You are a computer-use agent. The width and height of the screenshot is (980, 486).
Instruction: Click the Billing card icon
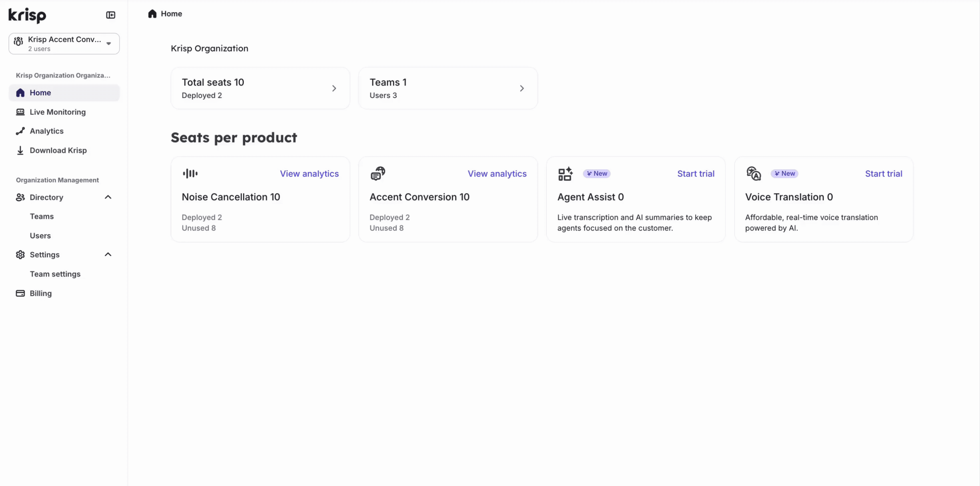tap(20, 293)
